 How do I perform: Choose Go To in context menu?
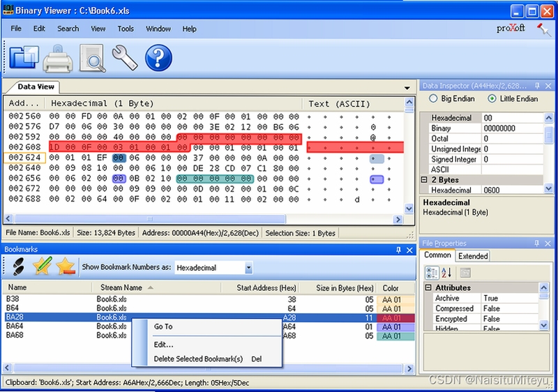coord(207,326)
